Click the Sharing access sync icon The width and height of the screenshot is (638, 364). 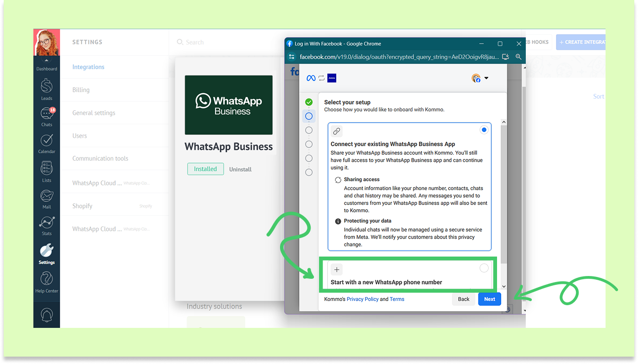pyautogui.click(x=338, y=180)
